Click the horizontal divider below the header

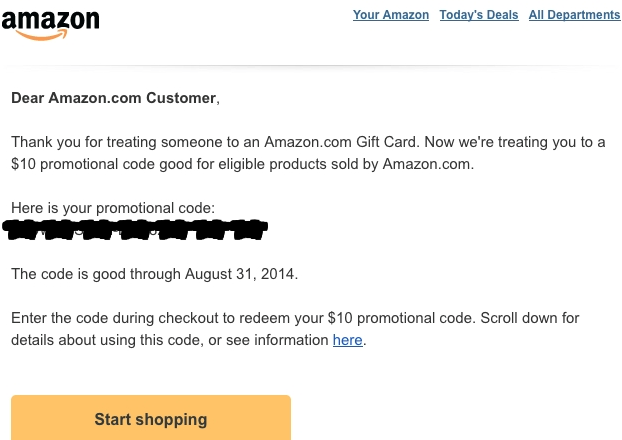(311, 66)
